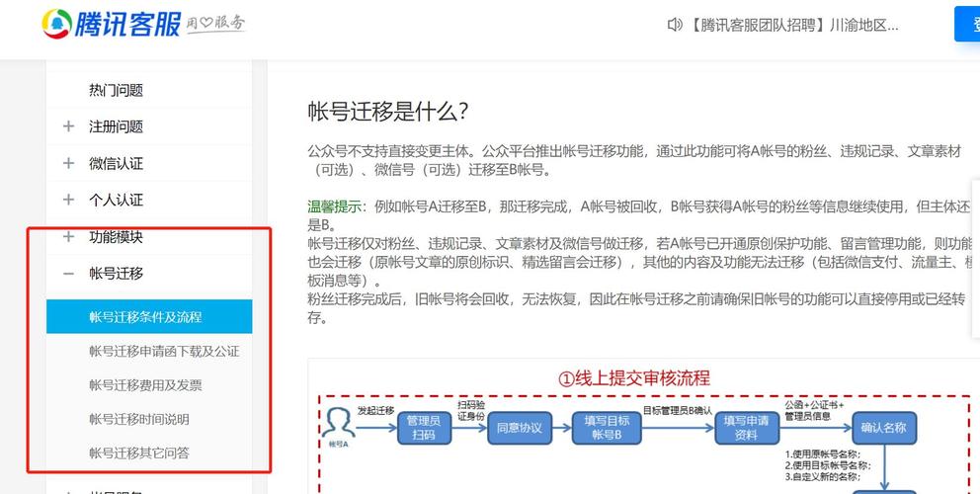Screen dimensions: 980x494
Task: Collapse the 帐号迁移 minus icon
Action: (69, 274)
